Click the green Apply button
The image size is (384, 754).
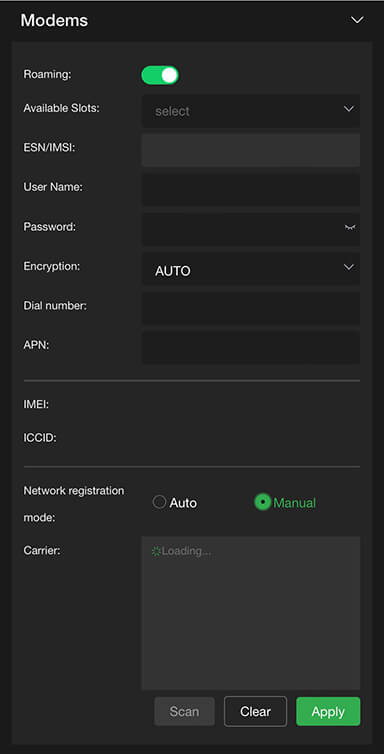328,711
